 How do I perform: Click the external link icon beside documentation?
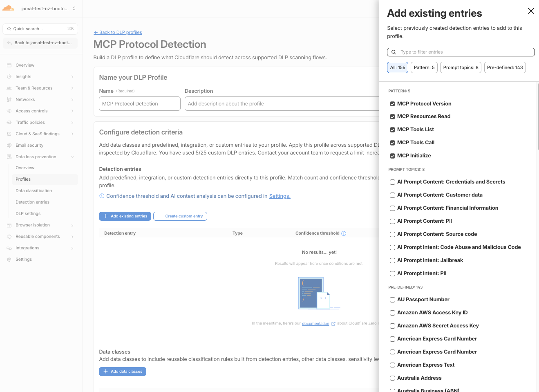tap(333, 324)
